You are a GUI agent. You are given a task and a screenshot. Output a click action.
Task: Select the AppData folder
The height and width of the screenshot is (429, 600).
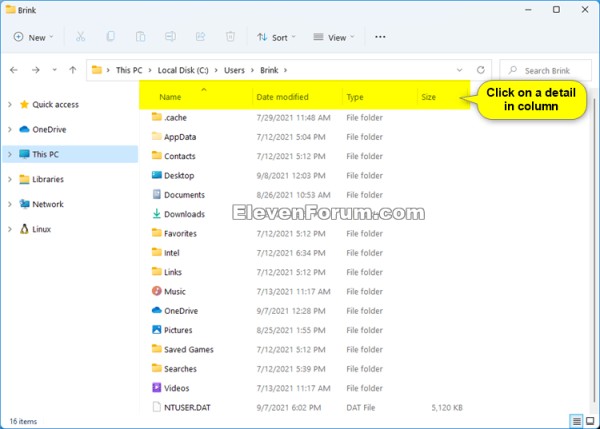(x=180, y=137)
